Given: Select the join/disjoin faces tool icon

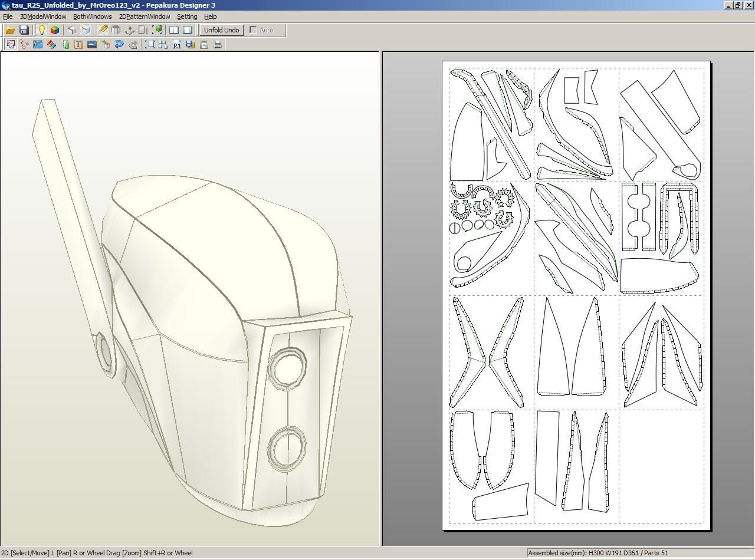Looking at the screenshot, I should 24,44.
